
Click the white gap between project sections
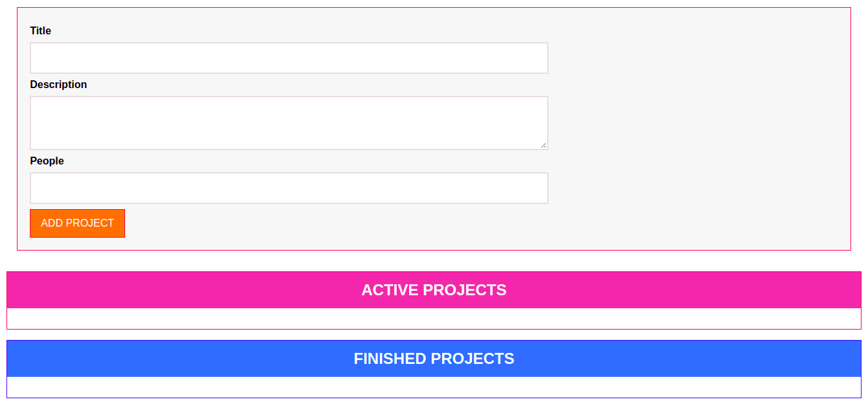click(434, 335)
